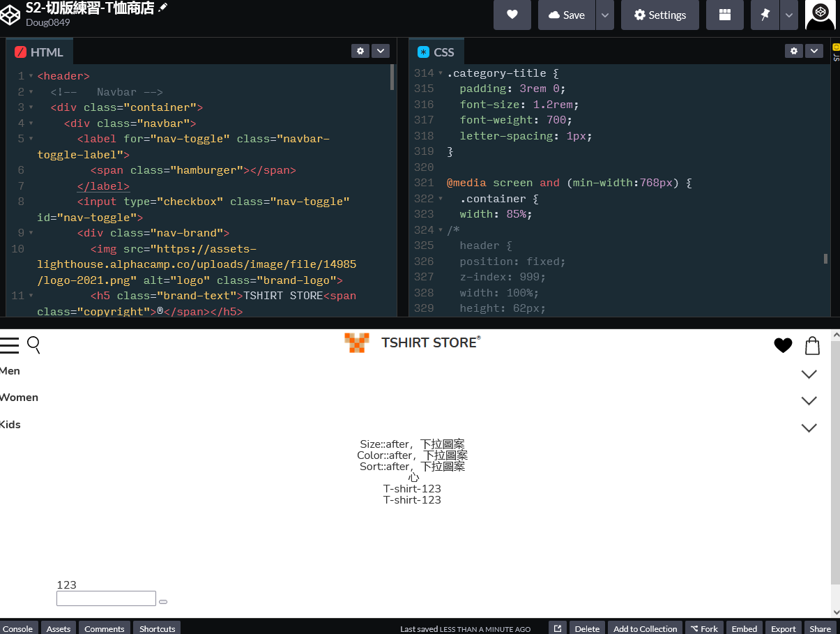840x634 pixels.
Task: Expand the Kids category chevron
Action: click(x=809, y=428)
